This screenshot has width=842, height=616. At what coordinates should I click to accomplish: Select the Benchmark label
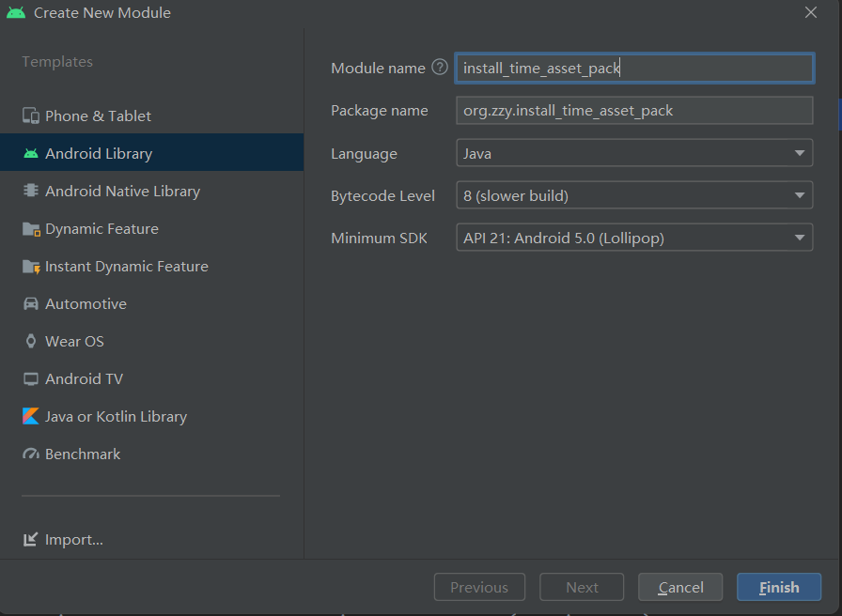(x=83, y=454)
